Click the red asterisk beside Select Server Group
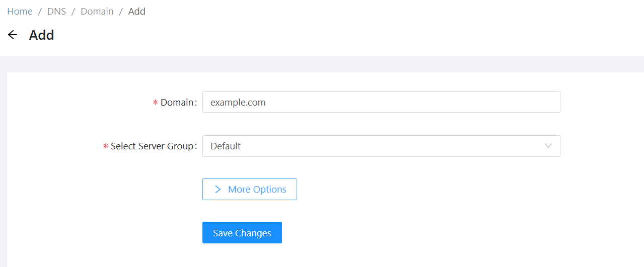 [x=105, y=146]
